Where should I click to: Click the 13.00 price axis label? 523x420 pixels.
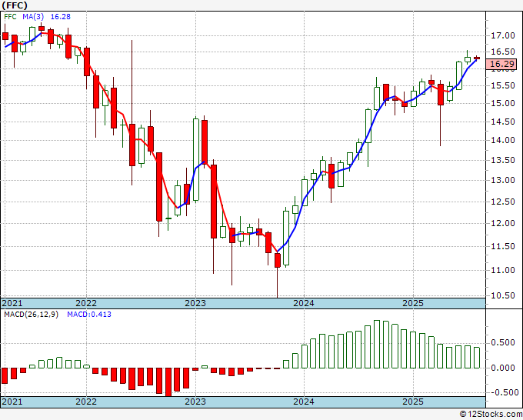coord(503,180)
